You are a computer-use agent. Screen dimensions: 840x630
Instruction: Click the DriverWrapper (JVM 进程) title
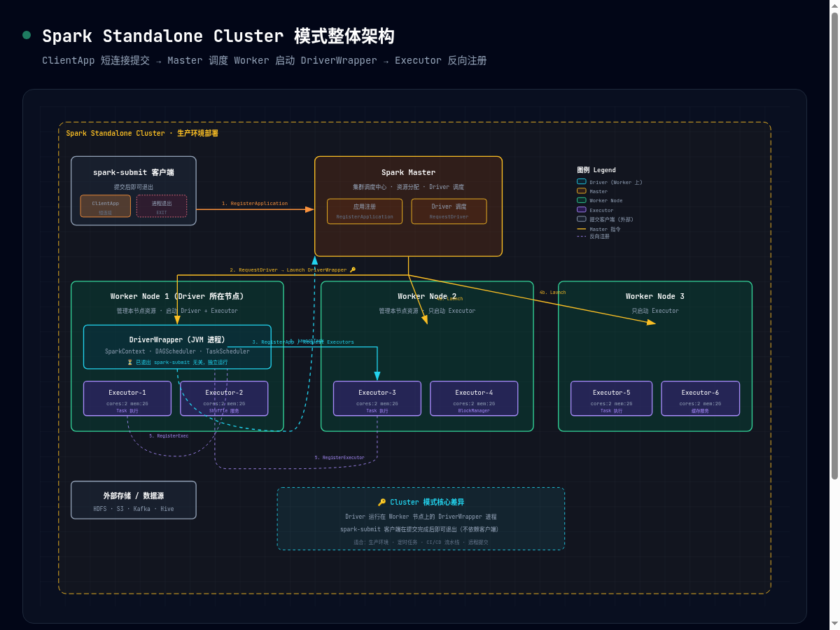(x=177, y=339)
